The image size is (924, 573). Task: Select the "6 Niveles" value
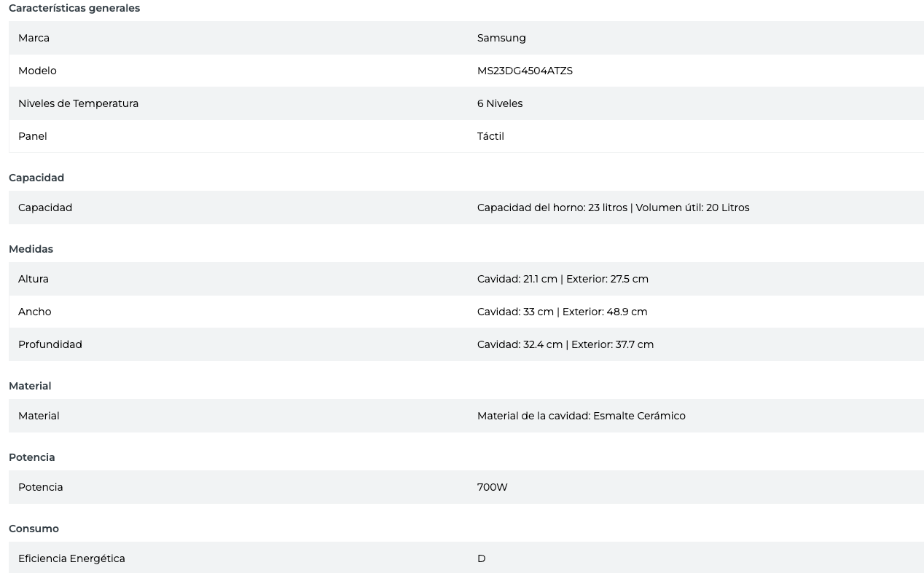pos(500,103)
